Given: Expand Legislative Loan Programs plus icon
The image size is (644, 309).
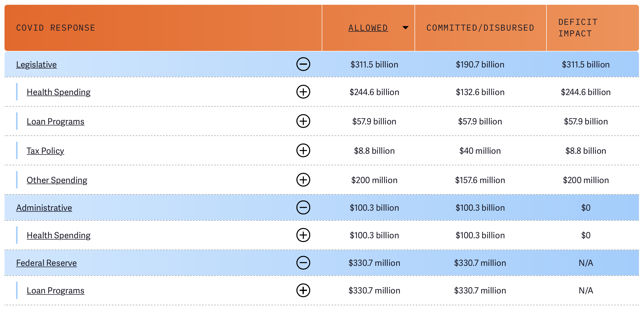Looking at the screenshot, I should [x=303, y=121].
